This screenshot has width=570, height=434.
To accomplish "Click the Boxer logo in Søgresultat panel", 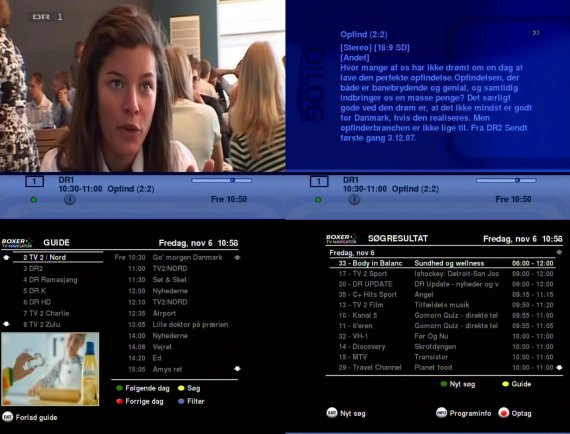I will (x=341, y=238).
